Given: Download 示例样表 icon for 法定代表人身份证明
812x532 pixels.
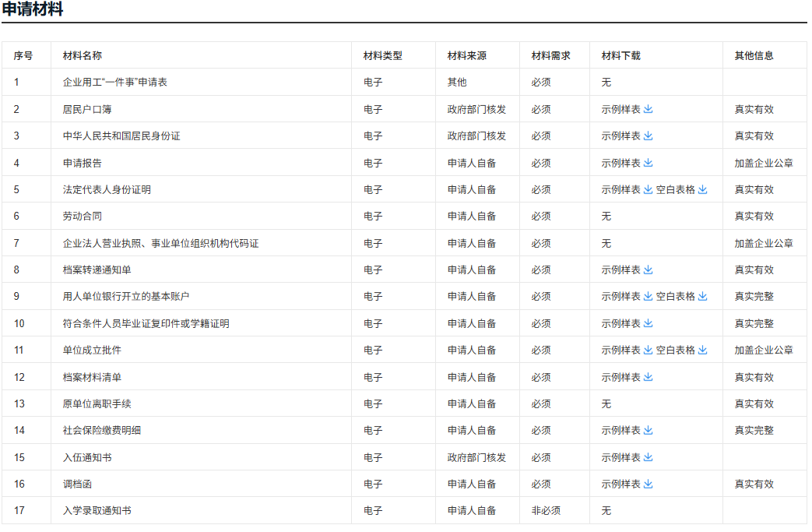Looking at the screenshot, I should coord(648,189).
